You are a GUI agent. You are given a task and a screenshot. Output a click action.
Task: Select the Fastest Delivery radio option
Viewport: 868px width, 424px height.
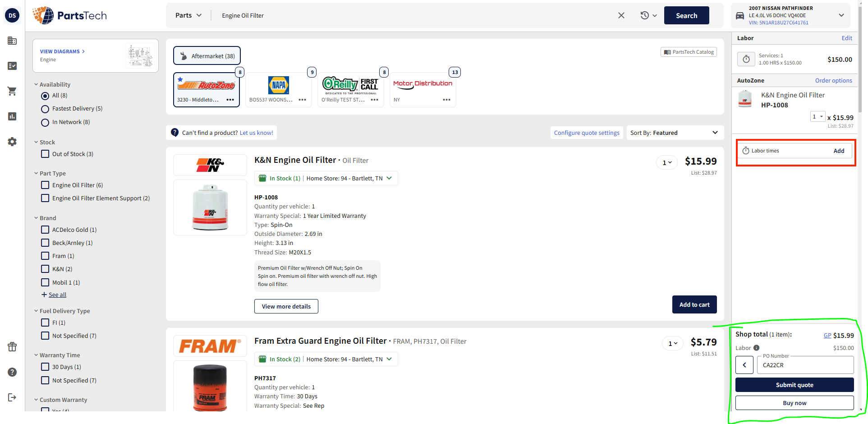click(x=45, y=109)
